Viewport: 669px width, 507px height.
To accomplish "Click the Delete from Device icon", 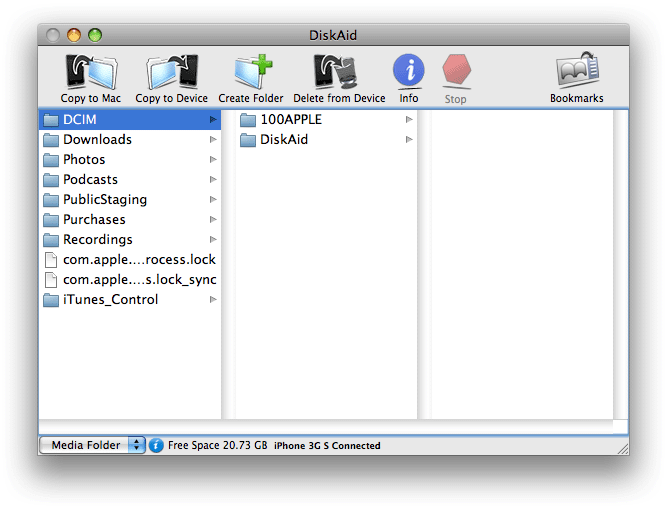I will pos(338,73).
